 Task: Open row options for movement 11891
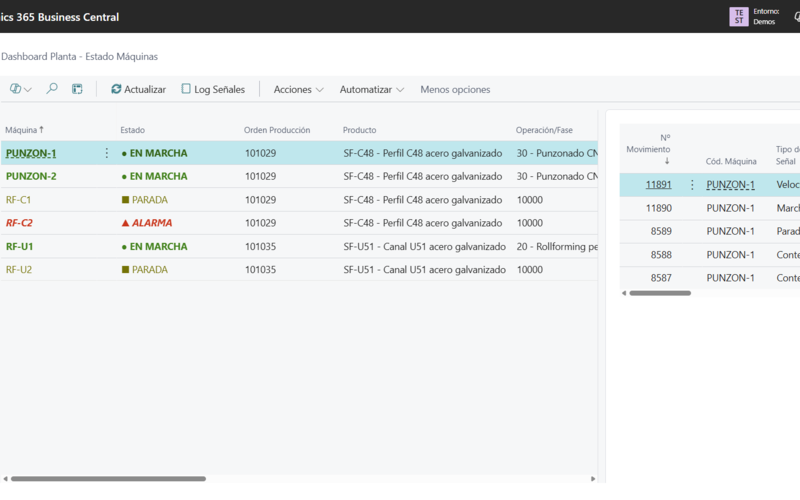pos(692,185)
